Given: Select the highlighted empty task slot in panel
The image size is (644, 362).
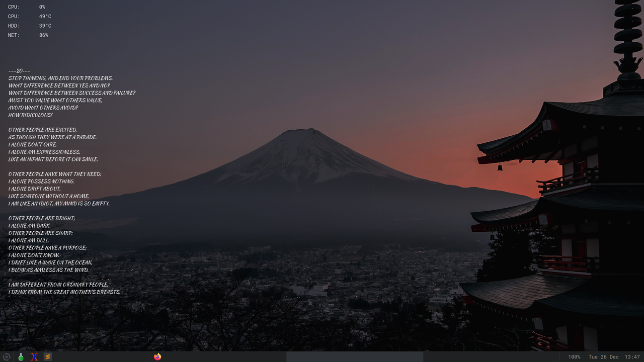Looking at the screenshot, I should click(x=355, y=357).
